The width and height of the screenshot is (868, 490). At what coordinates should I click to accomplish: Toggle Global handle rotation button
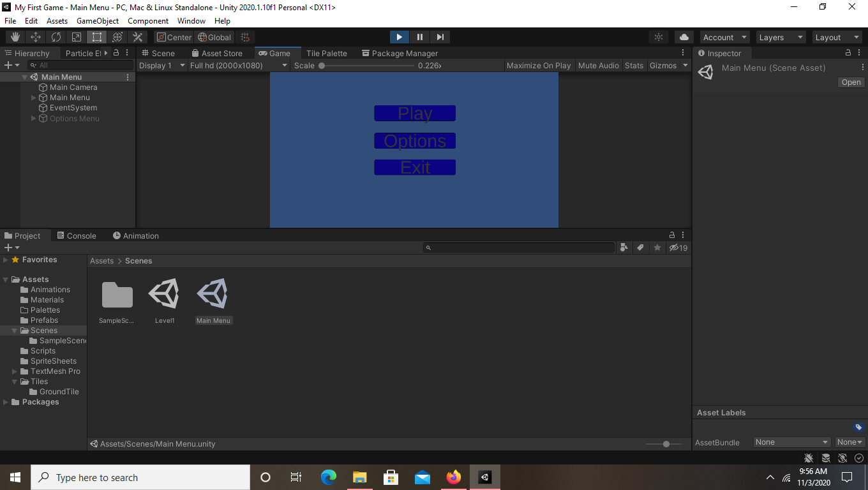pyautogui.click(x=214, y=37)
